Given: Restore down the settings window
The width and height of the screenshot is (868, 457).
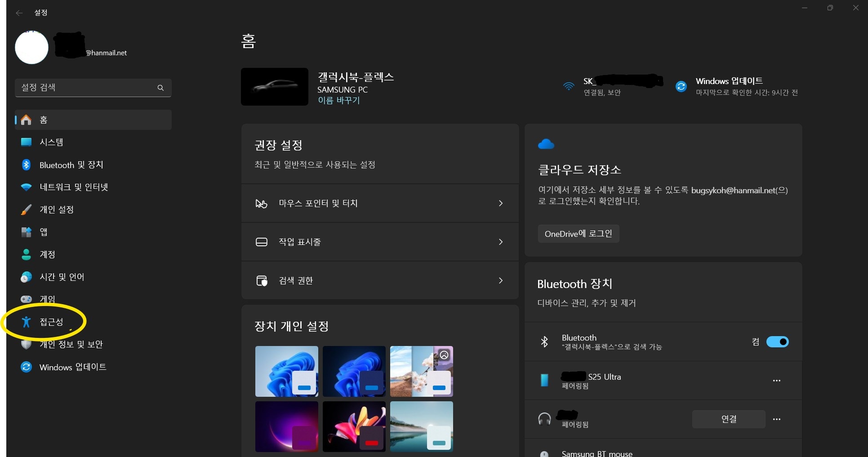Looking at the screenshot, I should (x=830, y=8).
